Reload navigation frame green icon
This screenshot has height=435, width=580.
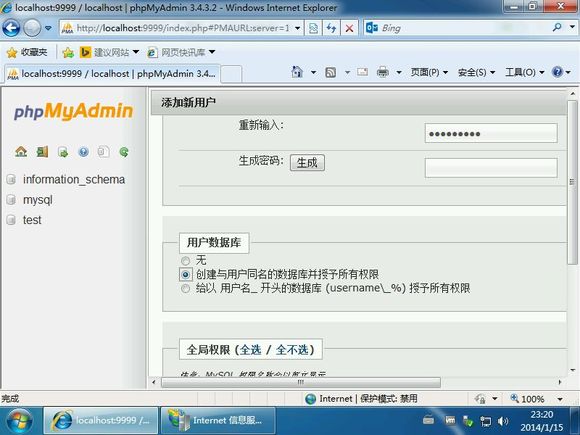(x=124, y=152)
